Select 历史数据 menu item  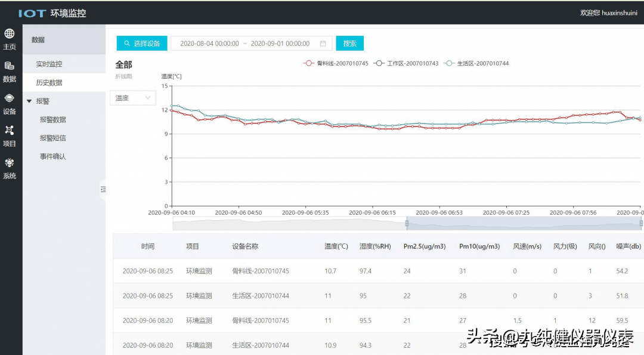click(49, 83)
